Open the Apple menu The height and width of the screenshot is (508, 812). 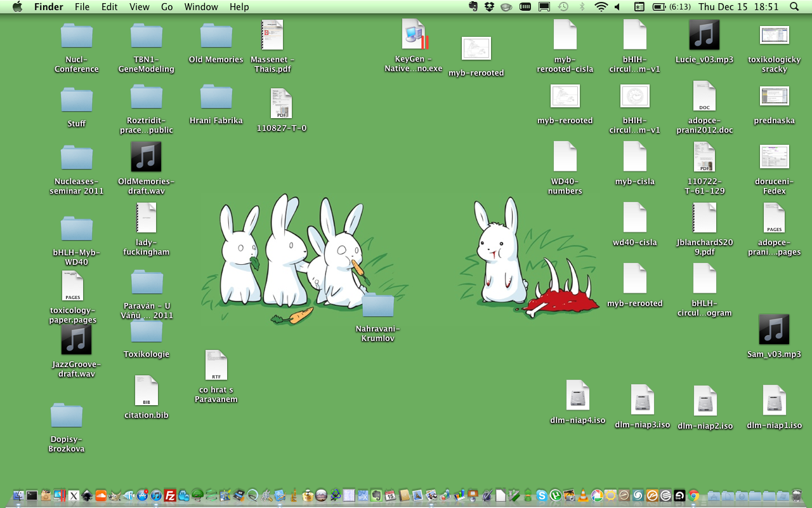click(17, 6)
